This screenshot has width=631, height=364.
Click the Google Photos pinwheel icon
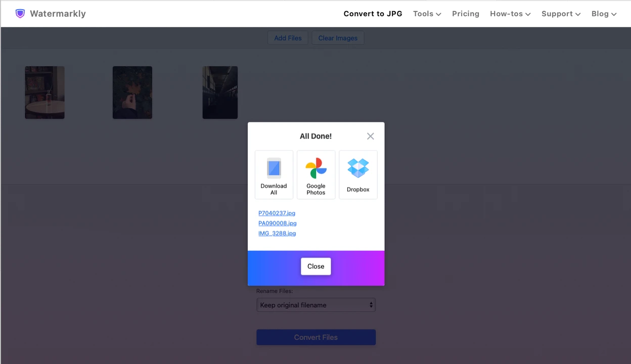pos(315,167)
